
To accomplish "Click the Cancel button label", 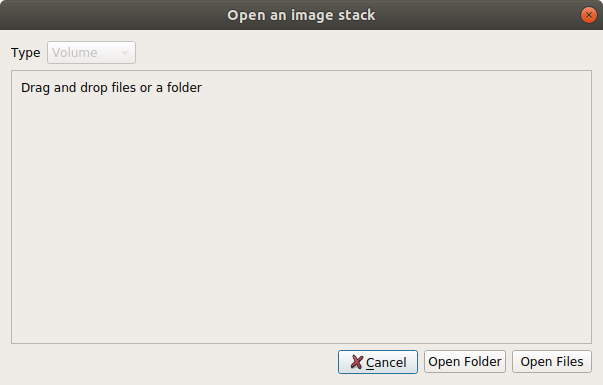I will pos(386,362).
